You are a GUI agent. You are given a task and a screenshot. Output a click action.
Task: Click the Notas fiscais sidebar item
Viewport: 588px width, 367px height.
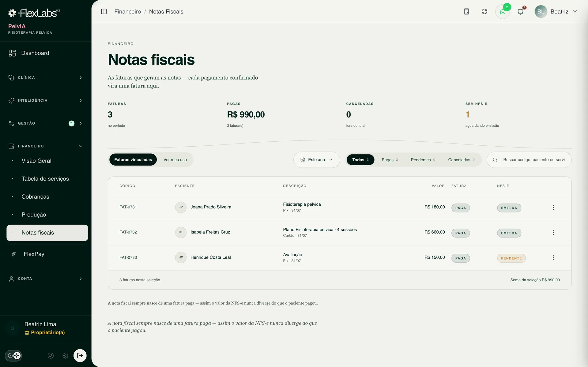[x=47, y=233]
